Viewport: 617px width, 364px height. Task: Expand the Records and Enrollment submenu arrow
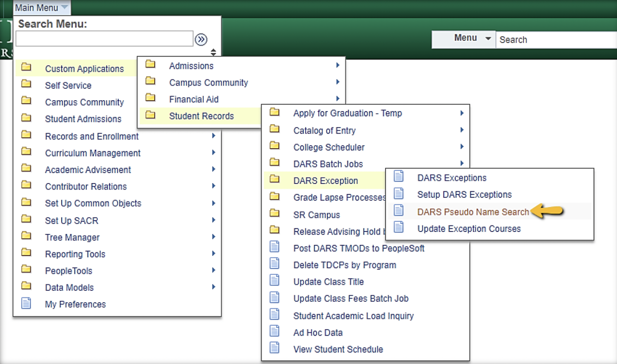(x=213, y=136)
